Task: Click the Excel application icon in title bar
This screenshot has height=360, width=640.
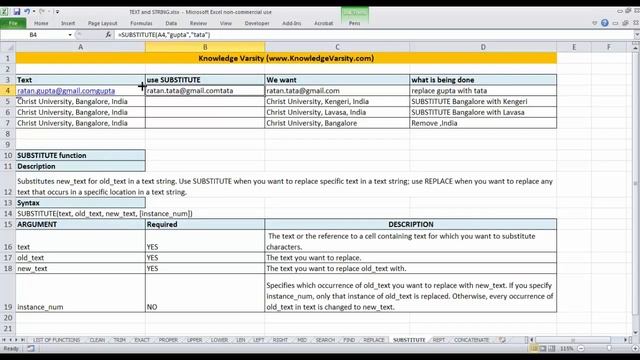Action: (4, 12)
